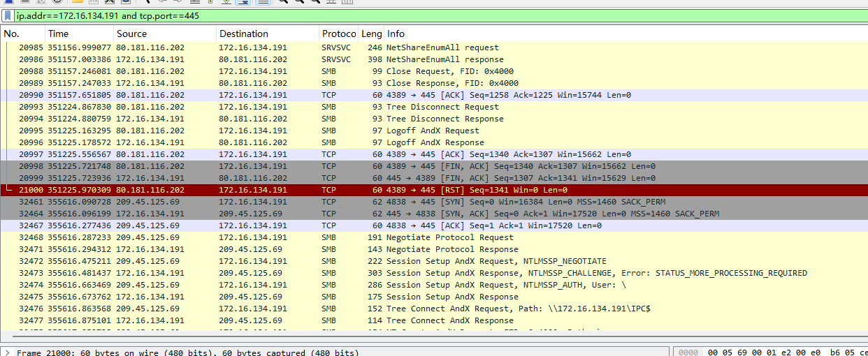Select packet 32468 Negotiate Protocol Request
The image size is (868, 356).
[x=434, y=237]
